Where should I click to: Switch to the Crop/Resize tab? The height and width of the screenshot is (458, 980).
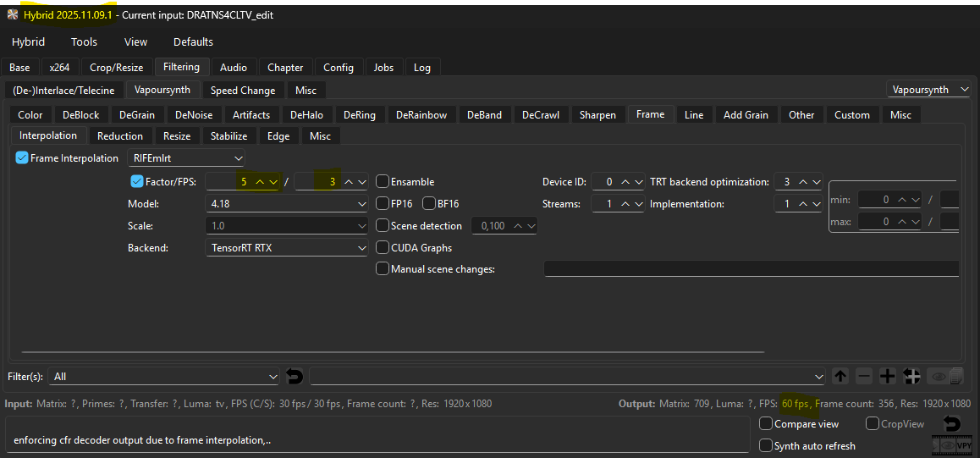pyautogui.click(x=115, y=68)
